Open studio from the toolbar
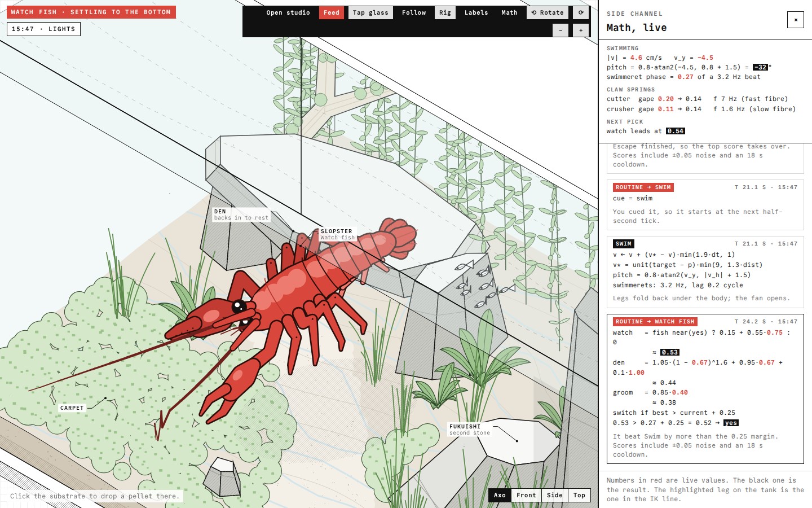Screen dimensions: 812x508 (288, 12)
